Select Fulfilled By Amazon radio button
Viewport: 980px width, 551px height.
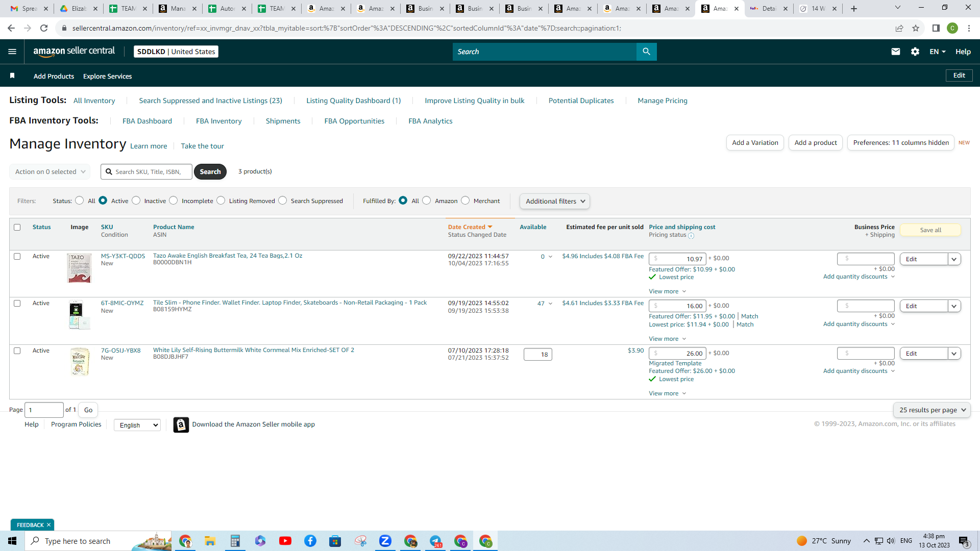pyautogui.click(x=427, y=201)
